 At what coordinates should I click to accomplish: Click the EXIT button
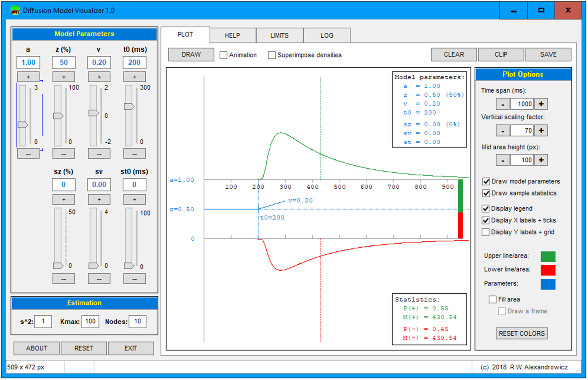pos(131,348)
